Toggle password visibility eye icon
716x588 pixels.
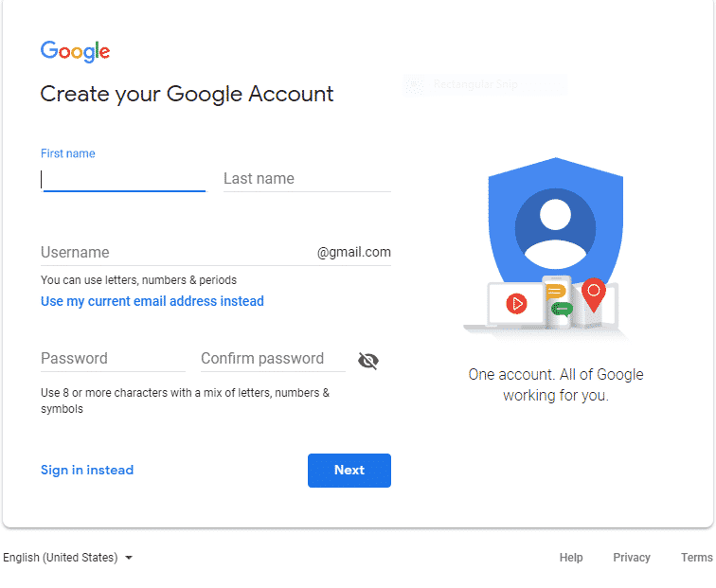368,360
